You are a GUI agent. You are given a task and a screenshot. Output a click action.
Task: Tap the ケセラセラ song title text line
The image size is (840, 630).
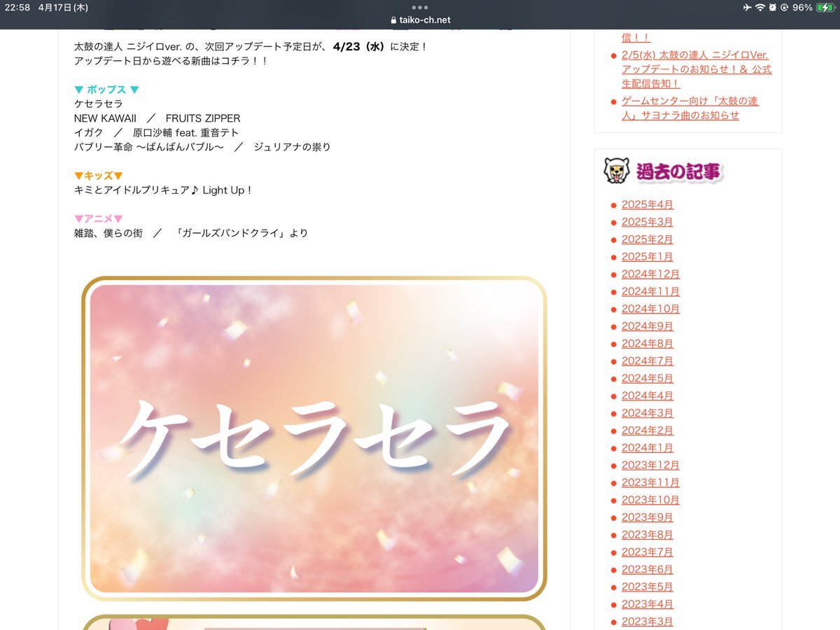(99, 104)
